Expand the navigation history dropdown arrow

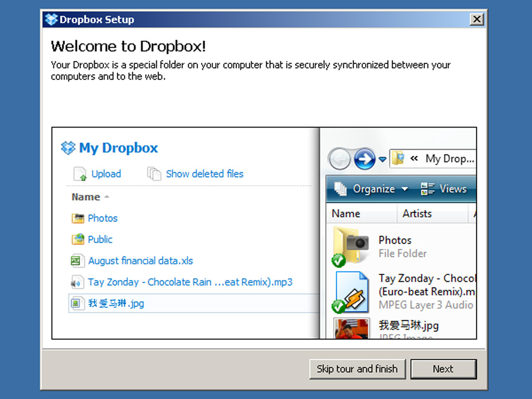click(382, 159)
